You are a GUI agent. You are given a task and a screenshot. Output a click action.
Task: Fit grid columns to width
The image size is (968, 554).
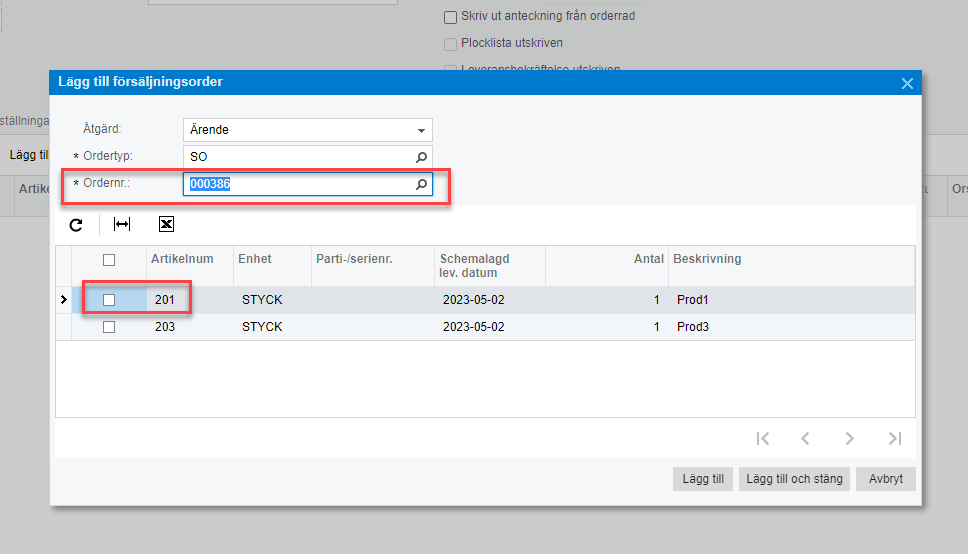click(122, 224)
